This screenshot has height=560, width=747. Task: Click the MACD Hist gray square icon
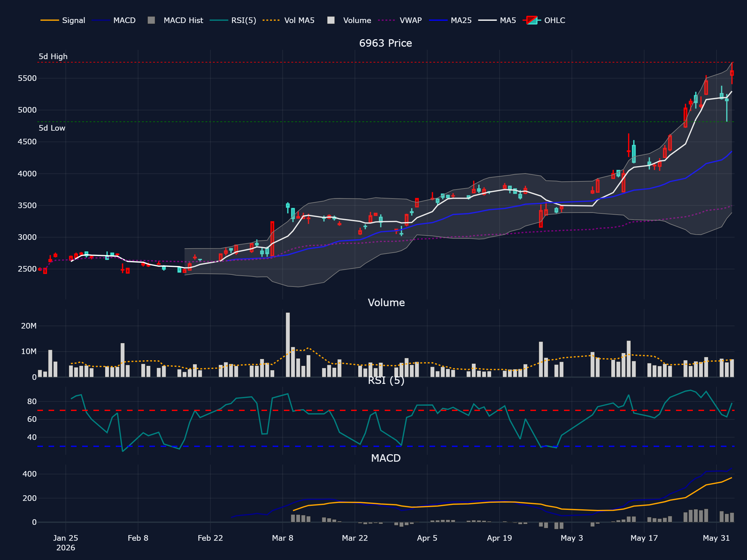[151, 20]
